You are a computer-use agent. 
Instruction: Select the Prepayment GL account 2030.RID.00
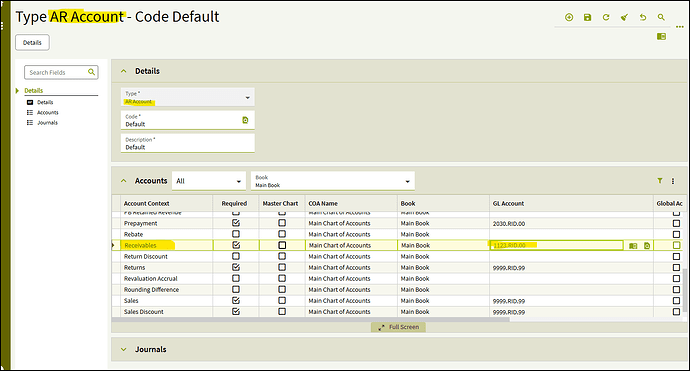pos(571,223)
